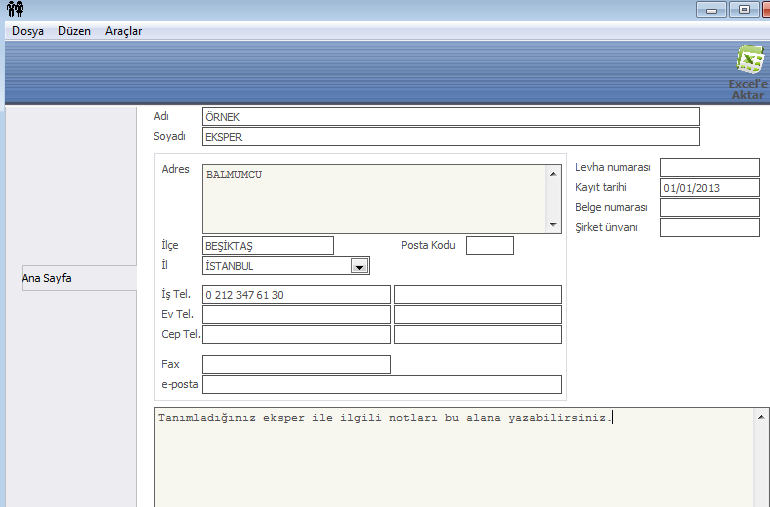
Task: Open the Dosya menu
Action: click(28, 31)
